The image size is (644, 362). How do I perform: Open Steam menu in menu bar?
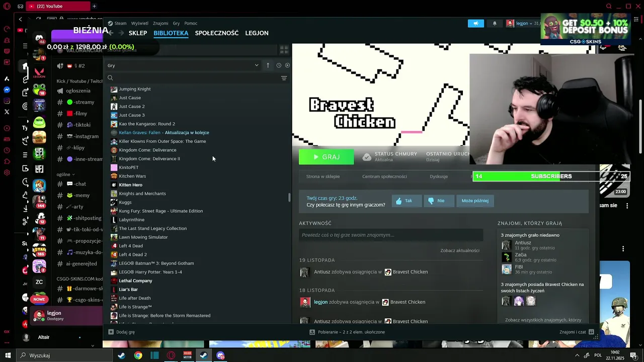(x=118, y=23)
